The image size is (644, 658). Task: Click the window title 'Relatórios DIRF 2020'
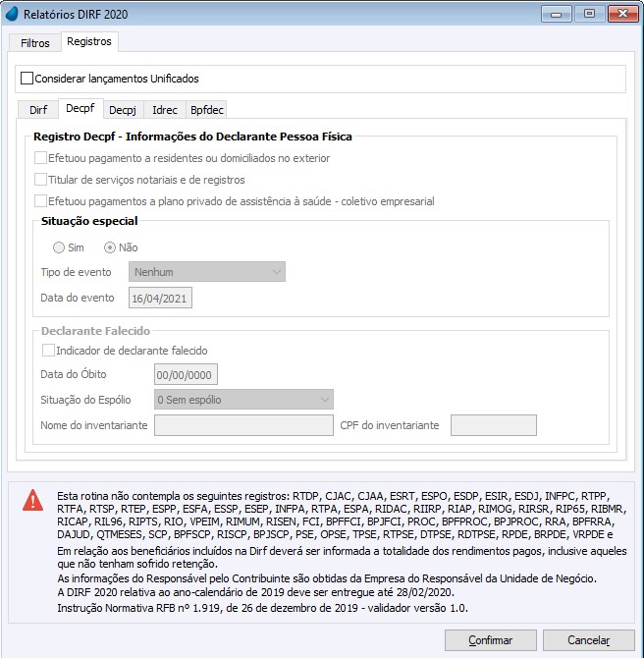76,15
